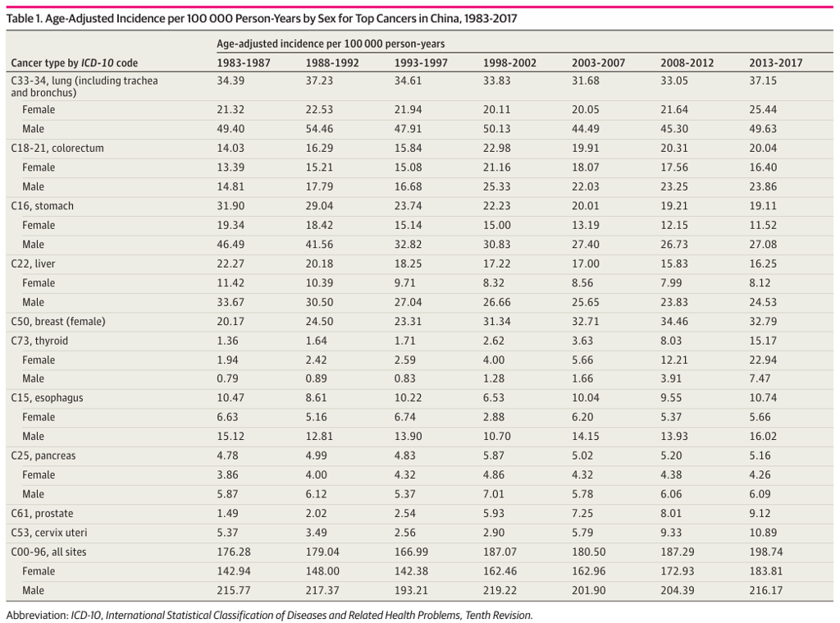This screenshot has height=623, width=840.
Task: Select the C16, stomach row label
Action: coord(43,206)
